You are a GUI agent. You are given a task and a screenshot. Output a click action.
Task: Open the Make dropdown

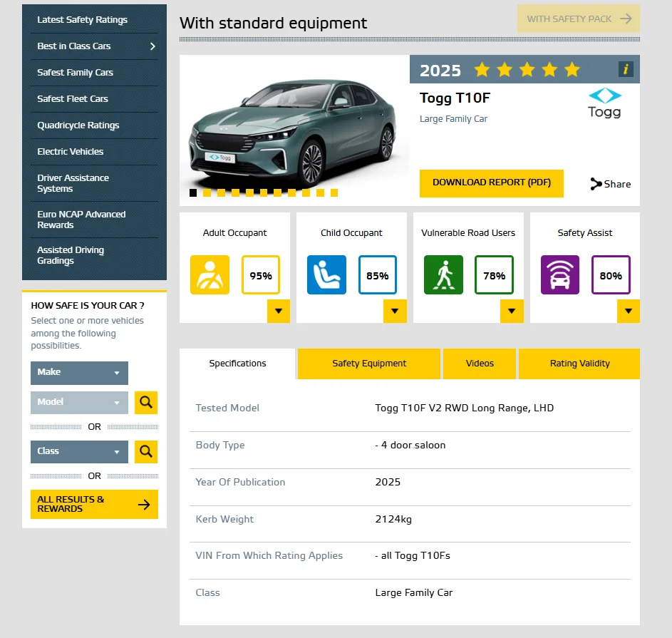(79, 373)
